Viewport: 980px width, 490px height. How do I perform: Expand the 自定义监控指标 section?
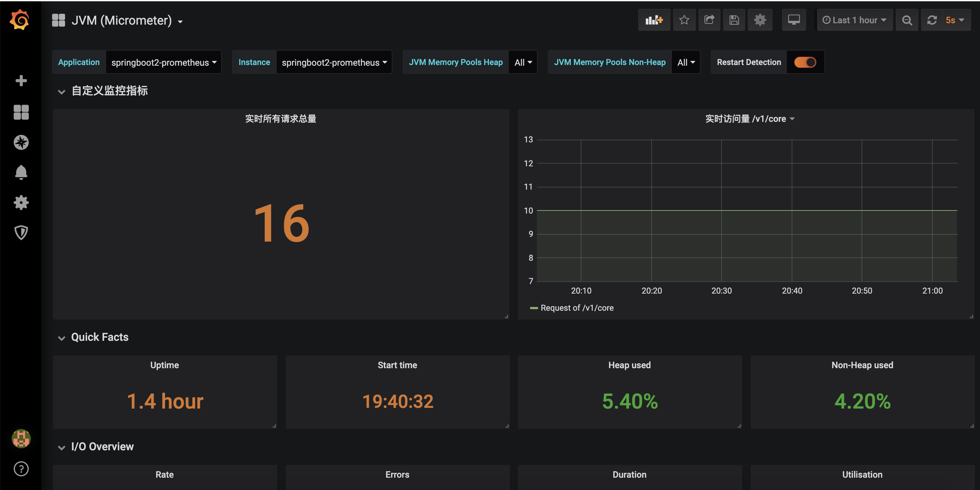[61, 92]
